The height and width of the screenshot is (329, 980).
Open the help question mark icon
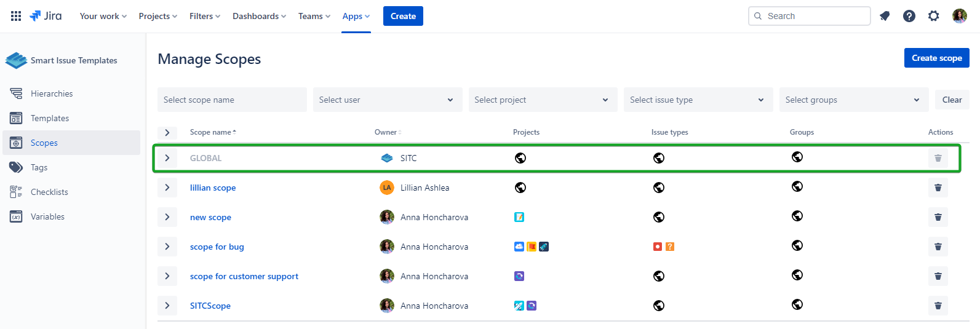[x=909, y=16]
